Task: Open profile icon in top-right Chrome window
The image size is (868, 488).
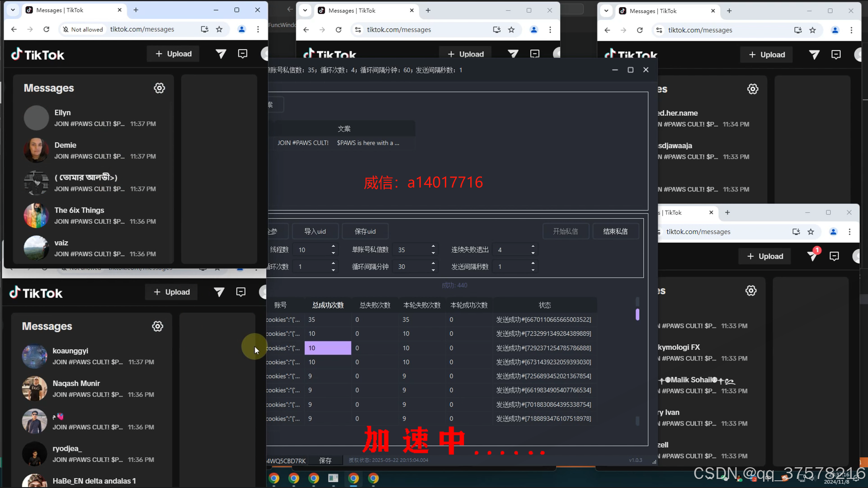Action: 835,30
